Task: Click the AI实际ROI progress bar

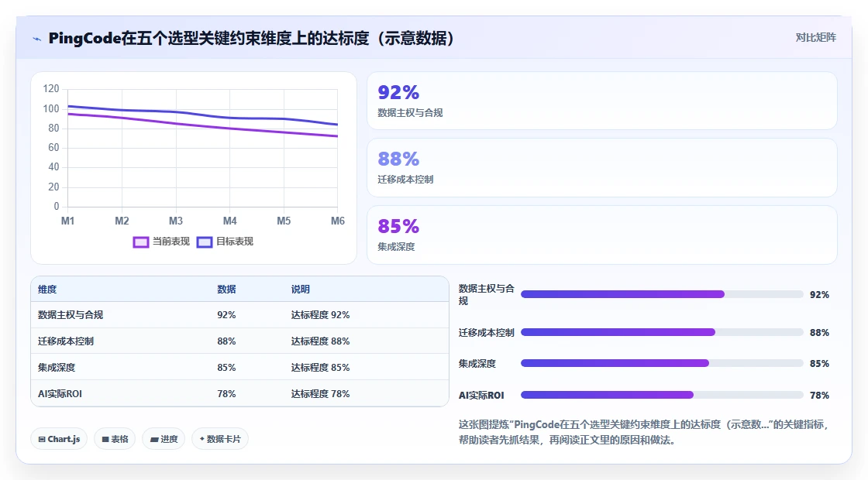Action: click(662, 395)
